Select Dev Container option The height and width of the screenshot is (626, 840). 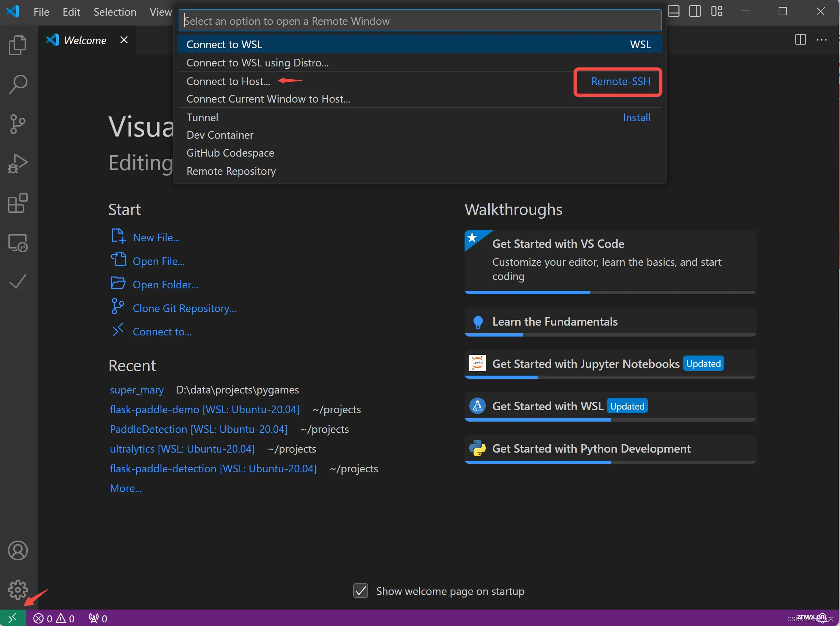tap(420, 135)
